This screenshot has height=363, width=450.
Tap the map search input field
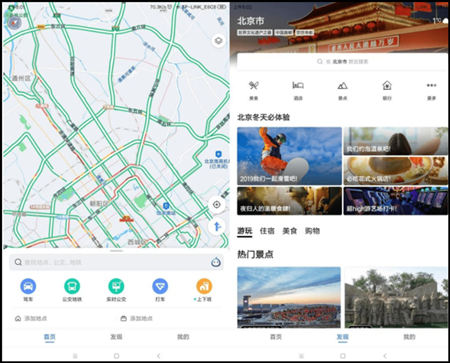116,262
